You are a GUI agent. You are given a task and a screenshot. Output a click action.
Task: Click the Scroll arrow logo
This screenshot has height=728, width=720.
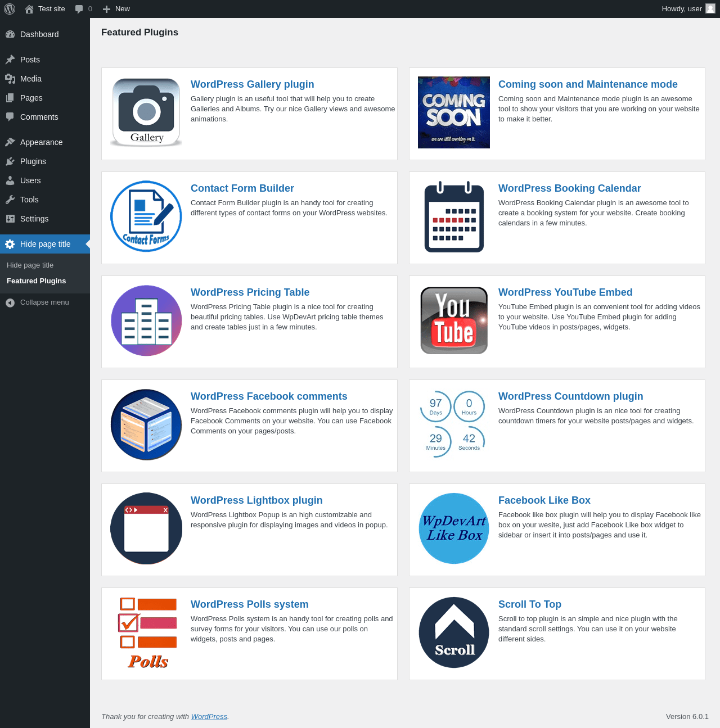[454, 632]
